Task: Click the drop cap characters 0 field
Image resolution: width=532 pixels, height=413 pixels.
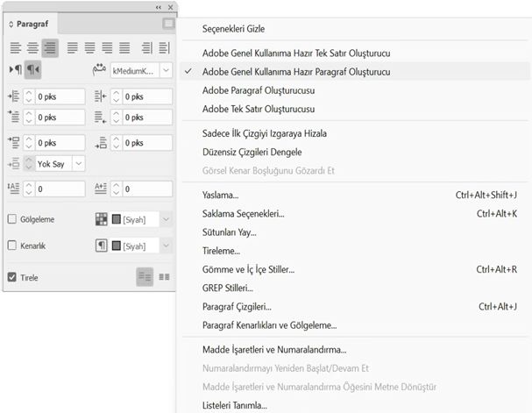Action: point(147,189)
